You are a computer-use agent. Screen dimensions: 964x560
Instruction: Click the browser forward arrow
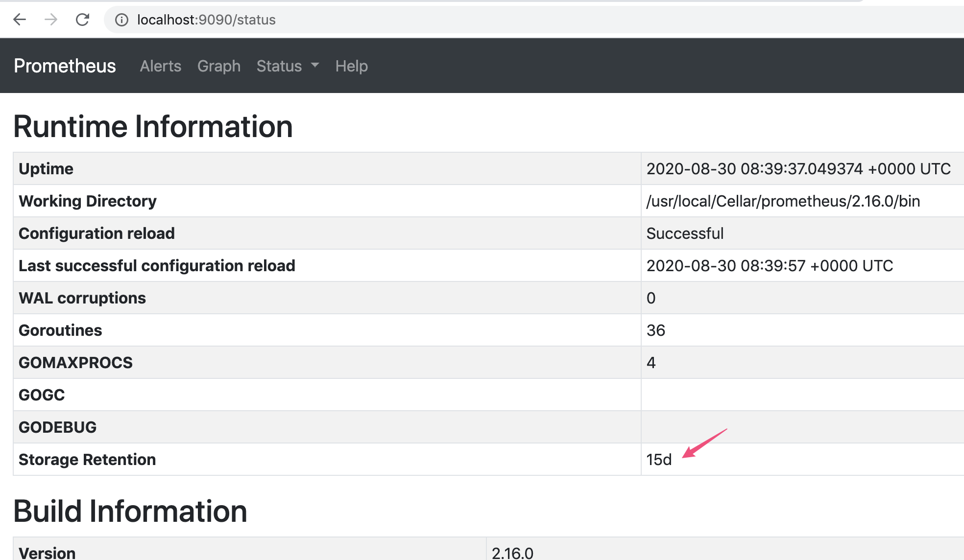[x=51, y=20]
